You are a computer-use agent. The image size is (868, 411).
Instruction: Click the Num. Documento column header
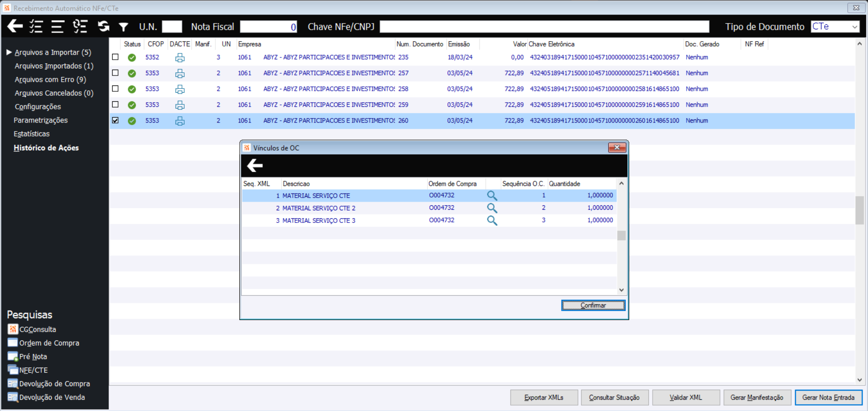point(420,44)
